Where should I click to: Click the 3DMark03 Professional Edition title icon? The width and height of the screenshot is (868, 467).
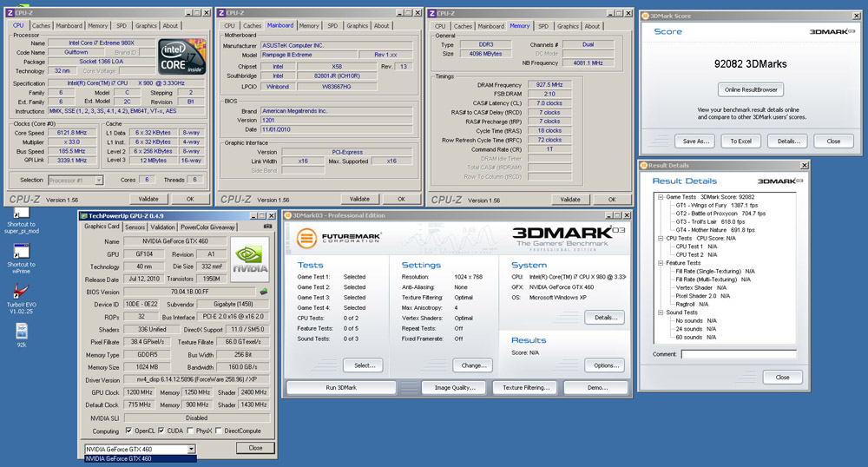(x=288, y=215)
